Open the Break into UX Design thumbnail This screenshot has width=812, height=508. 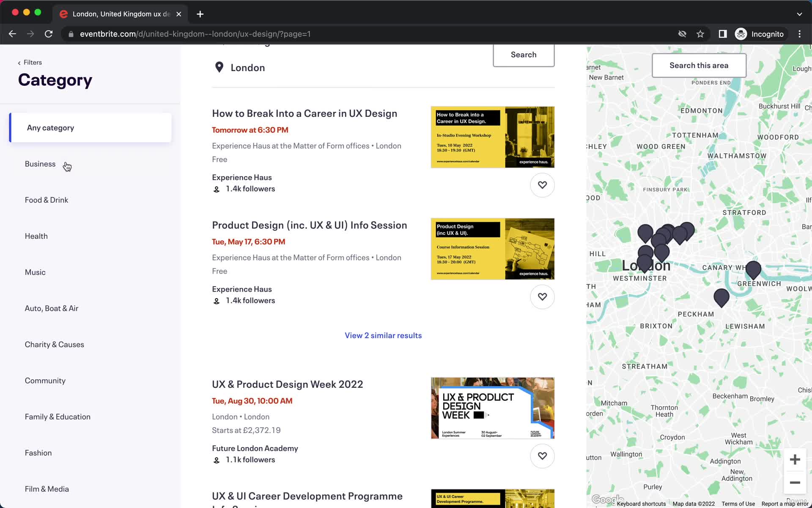click(x=493, y=137)
